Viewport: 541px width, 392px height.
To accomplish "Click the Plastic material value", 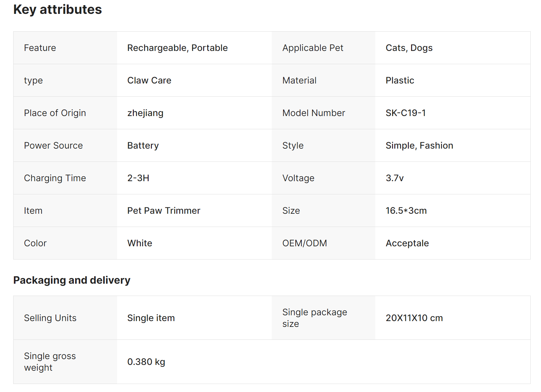I will [x=400, y=80].
